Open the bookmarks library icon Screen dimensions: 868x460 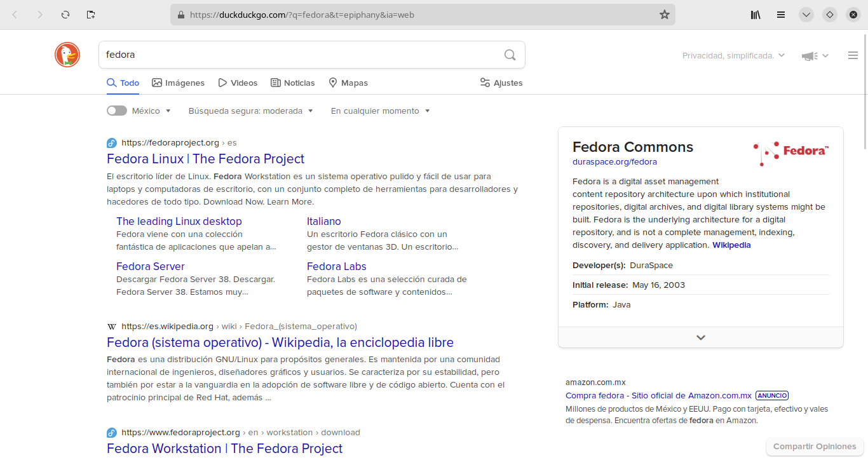point(756,15)
